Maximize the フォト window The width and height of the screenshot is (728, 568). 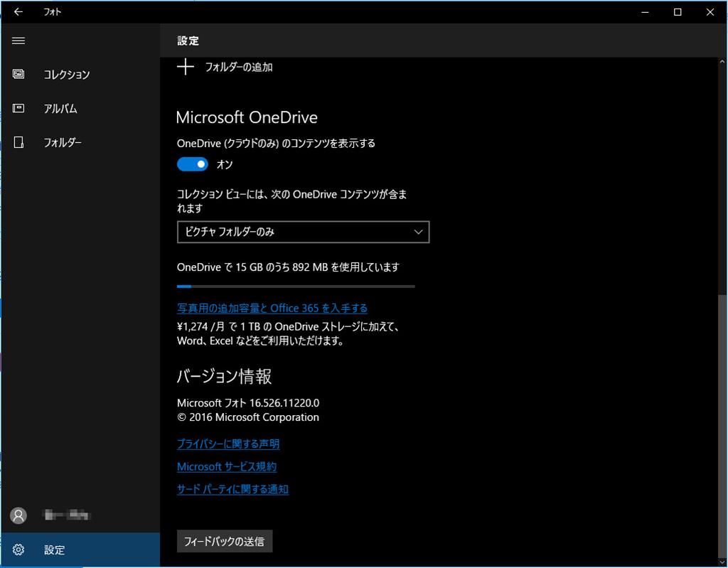tap(678, 12)
